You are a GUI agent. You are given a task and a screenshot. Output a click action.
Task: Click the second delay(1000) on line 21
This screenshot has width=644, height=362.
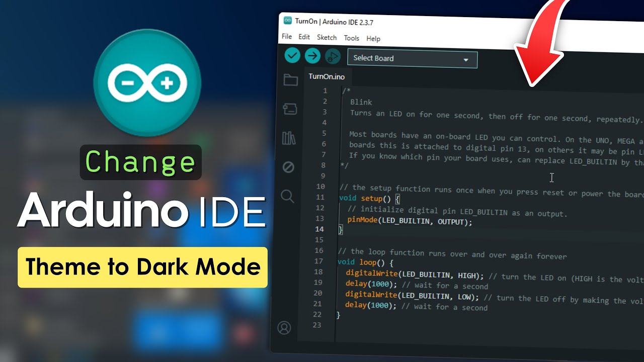370,305
